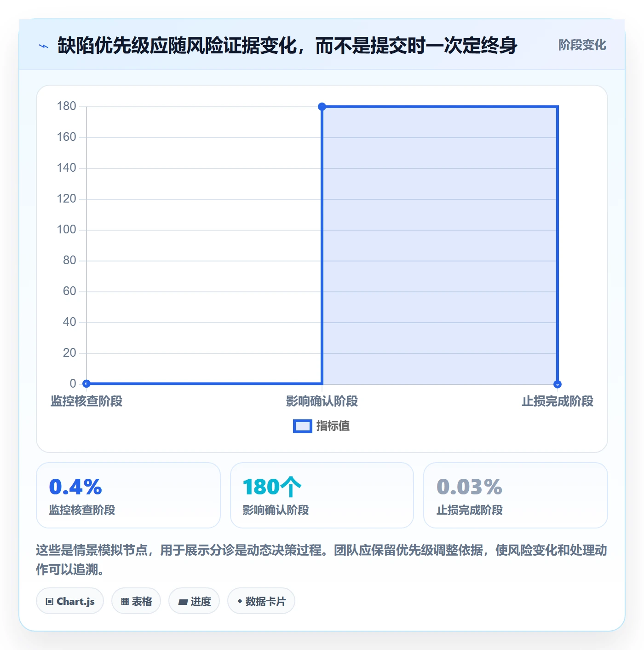Click the 指标值 legend label
The height and width of the screenshot is (650, 644).
coord(333,426)
